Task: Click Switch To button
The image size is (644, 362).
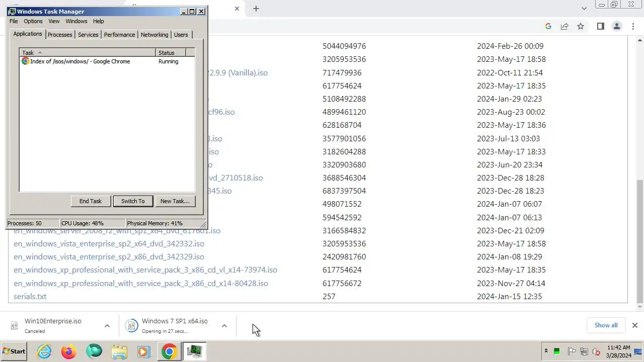Action: (133, 201)
